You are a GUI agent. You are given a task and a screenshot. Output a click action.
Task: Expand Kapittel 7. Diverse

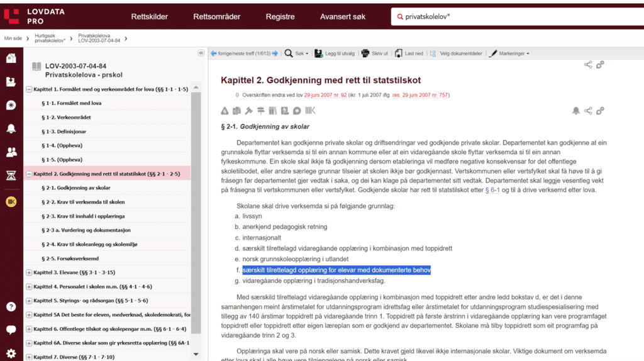point(29,357)
